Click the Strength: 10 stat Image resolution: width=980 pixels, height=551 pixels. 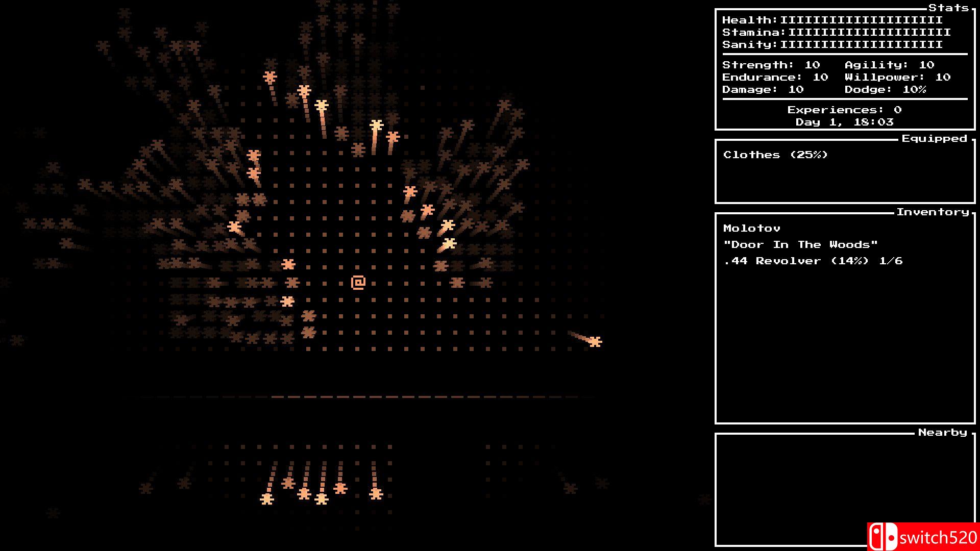coord(771,65)
